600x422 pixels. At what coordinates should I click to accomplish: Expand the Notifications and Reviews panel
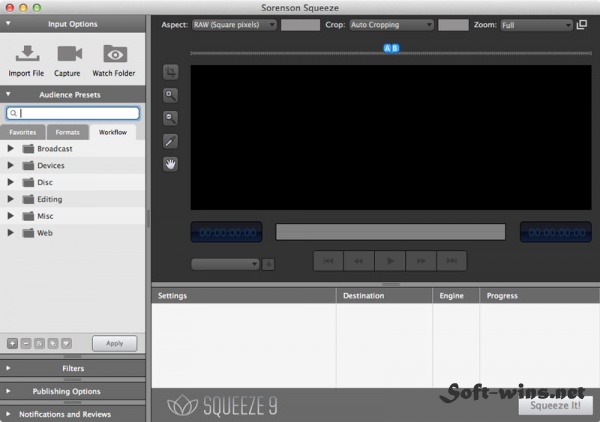[x=8, y=414]
